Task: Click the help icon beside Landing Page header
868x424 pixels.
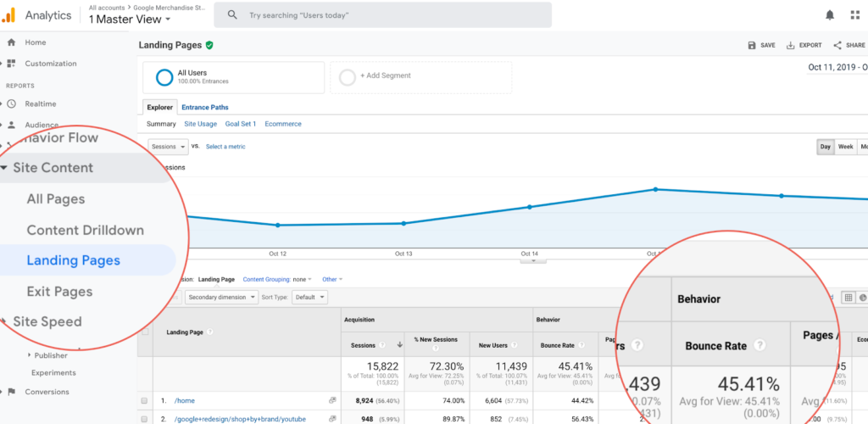Action: click(x=210, y=332)
